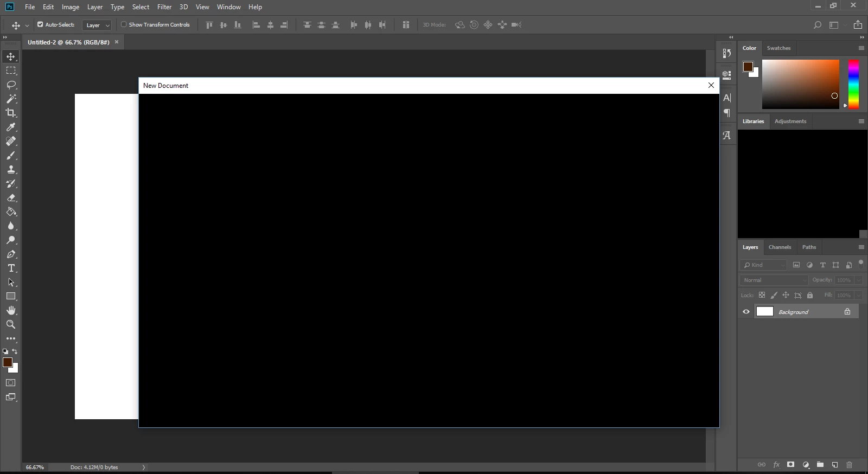Viewport: 868px width, 474px height.
Task: Open the Character panel icon
Action: click(727, 98)
